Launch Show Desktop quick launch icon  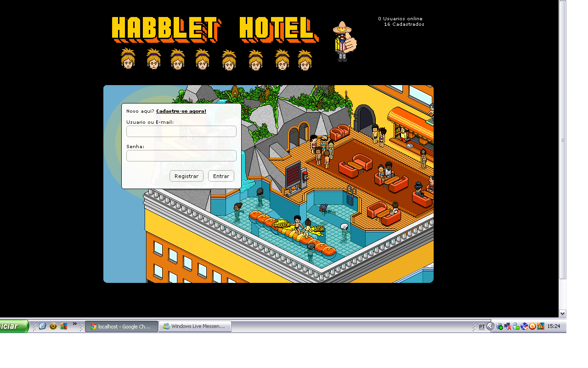point(42,326)
